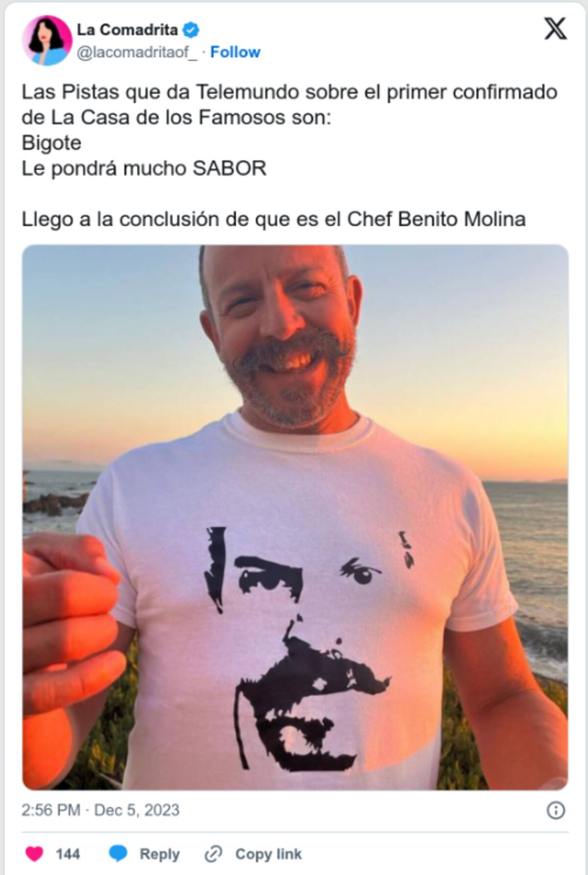The image size is (588, 875).
Task: Open the photo of the mustached man
Action: tap(295, 517)
